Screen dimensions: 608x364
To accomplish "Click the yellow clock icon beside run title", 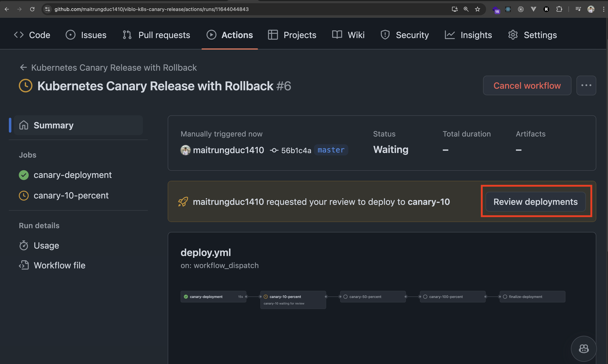I will click(25, 86).
